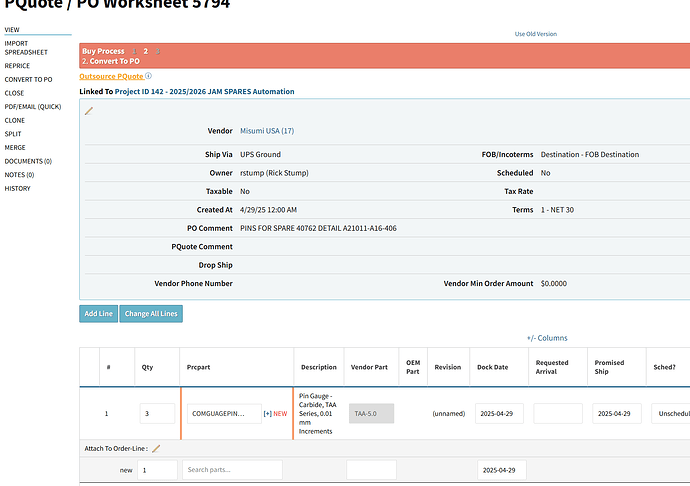Click the Change All Lines button
The height and width of the screenshot is (486, 690).
[x=151, y=314]
